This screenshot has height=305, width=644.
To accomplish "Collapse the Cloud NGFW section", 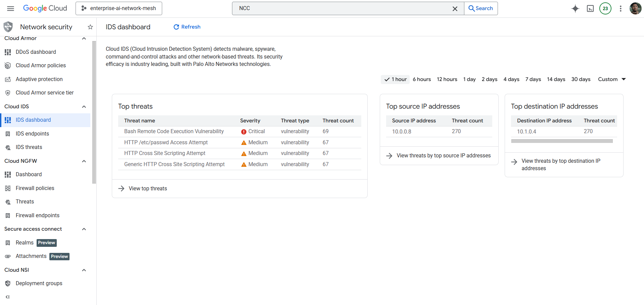I will point(84,161).
